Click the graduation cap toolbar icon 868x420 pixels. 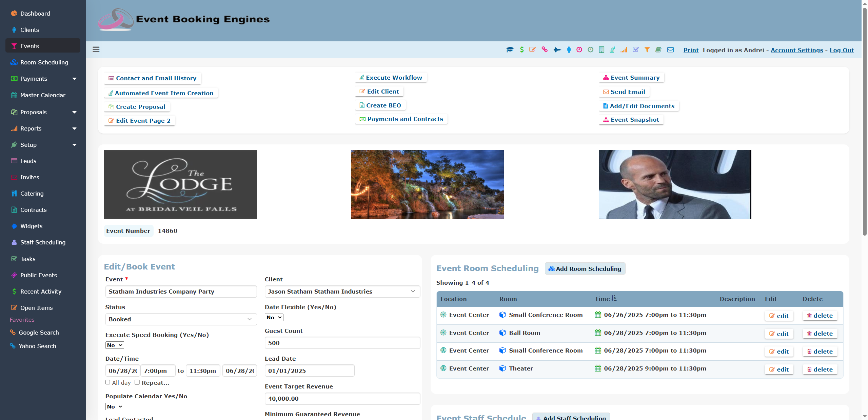[510, 50]
